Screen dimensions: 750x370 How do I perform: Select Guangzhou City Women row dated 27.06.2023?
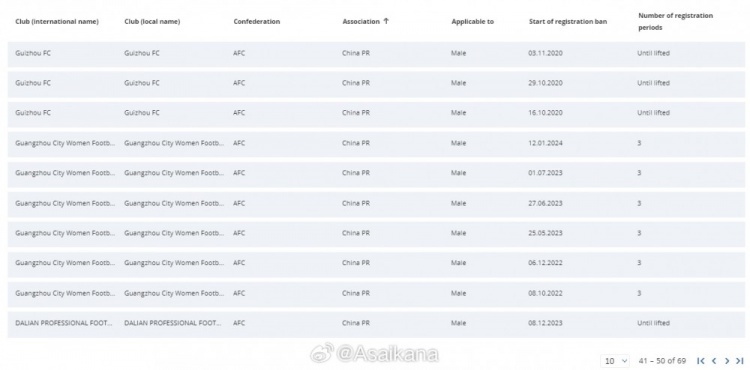tap(376, 204)
